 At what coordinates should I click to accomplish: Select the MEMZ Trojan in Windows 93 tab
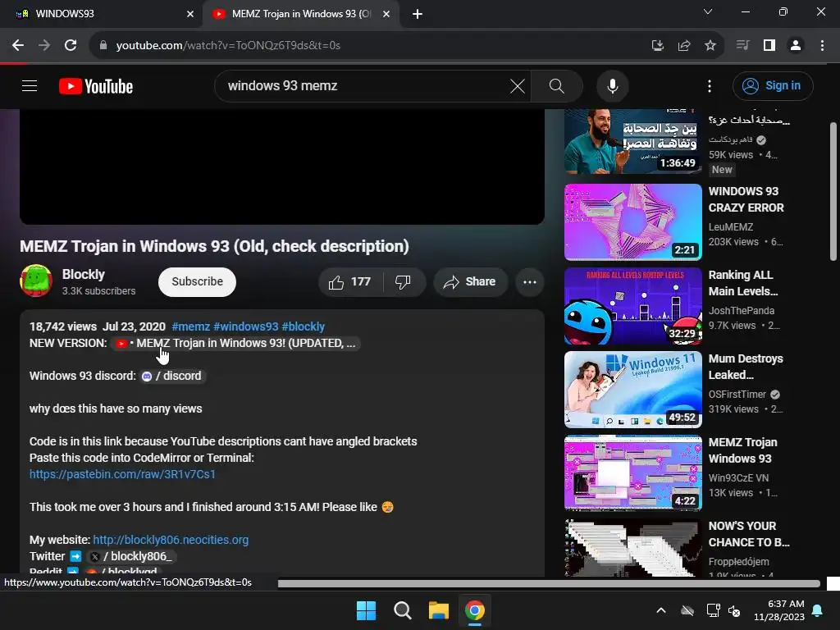[301, 14]
